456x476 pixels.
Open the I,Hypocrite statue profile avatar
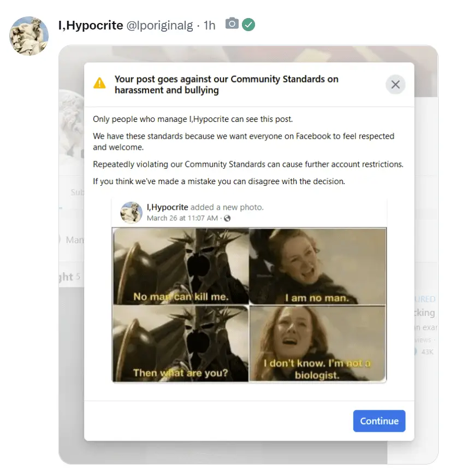(x=29, y=36)
